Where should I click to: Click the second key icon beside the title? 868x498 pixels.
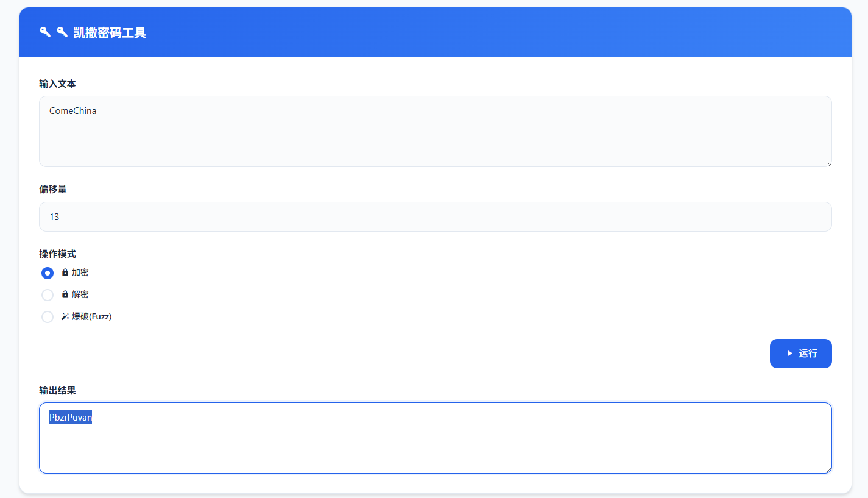(62, 32)
